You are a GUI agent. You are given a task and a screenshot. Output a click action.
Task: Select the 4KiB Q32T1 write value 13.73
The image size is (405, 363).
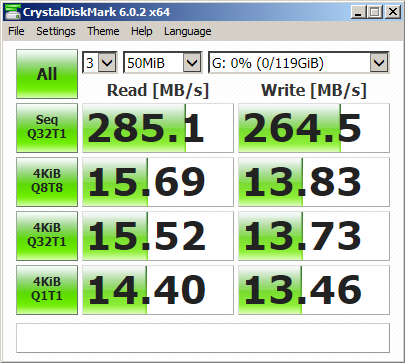[x=314, y=236]
